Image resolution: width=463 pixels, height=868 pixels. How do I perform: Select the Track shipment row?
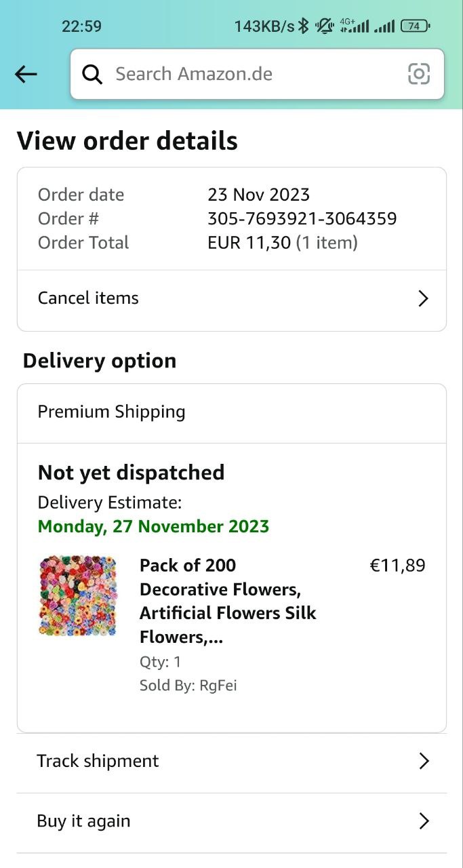pyautogui.click(x=98, y=761)
